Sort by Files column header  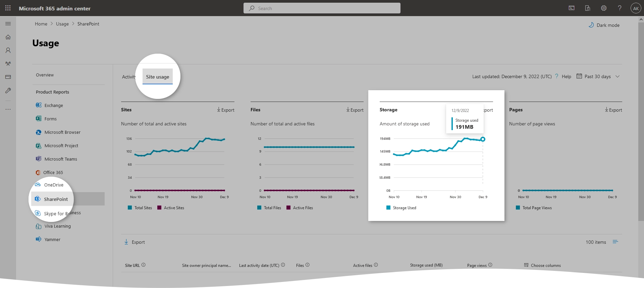click(x=300, y=265)
